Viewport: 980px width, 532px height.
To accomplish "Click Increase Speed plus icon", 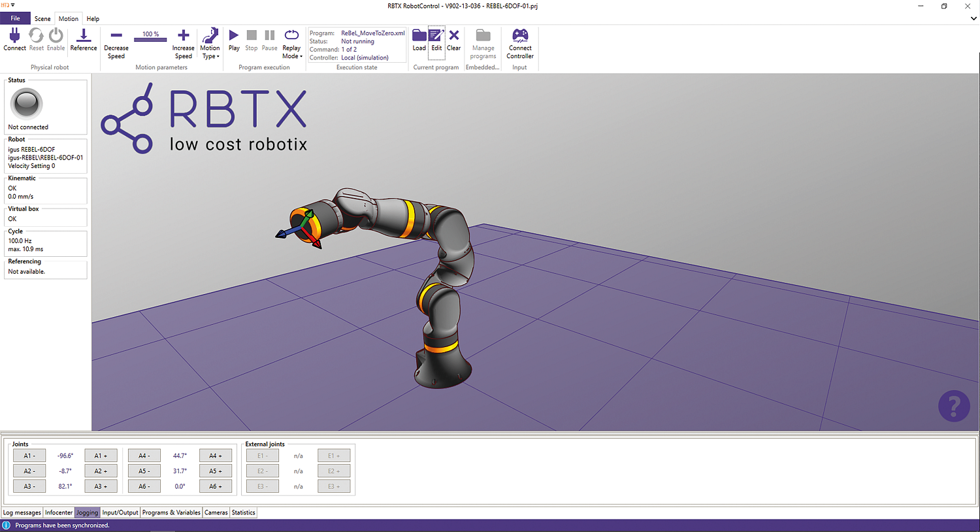I will tap(184, 35).
